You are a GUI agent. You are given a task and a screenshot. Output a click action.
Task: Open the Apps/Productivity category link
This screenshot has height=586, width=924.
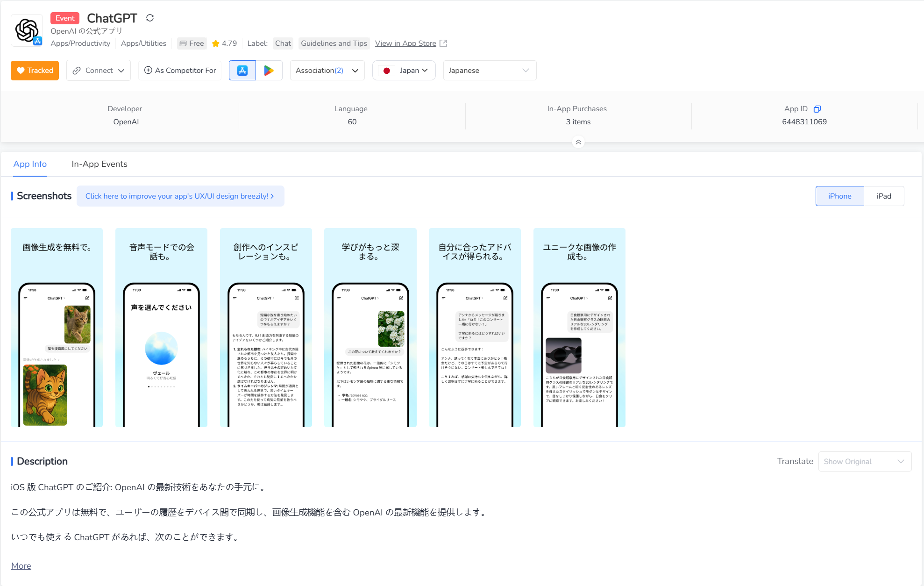[80, 43]
